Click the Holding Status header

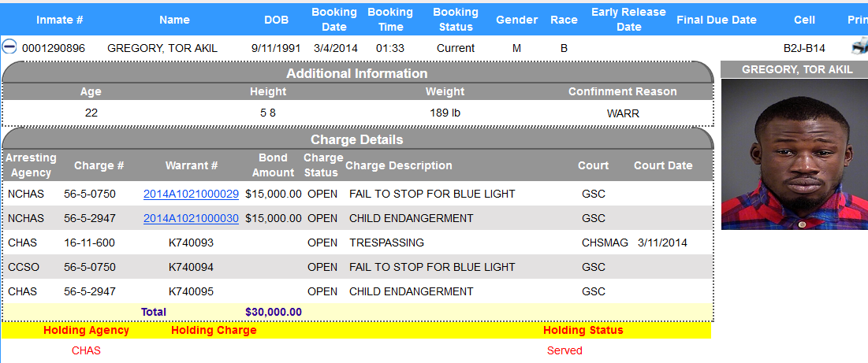click(583, 330)
